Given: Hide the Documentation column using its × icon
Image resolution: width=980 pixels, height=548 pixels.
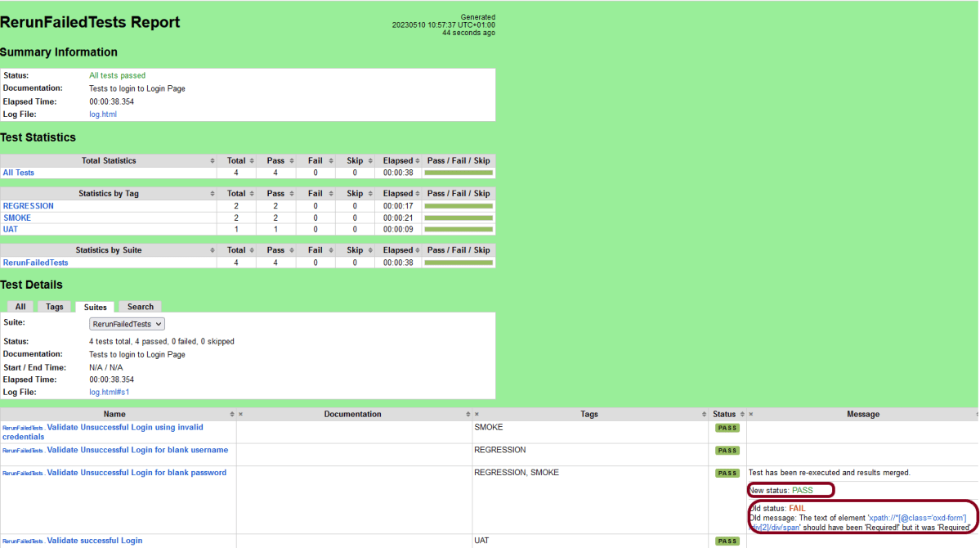Looking at the screenshot, I should 241,415.
